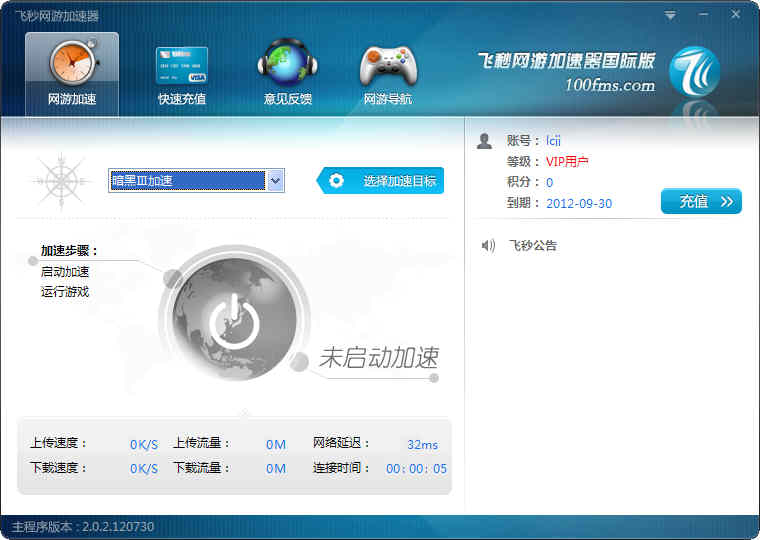Click the 下载速度 value 0K/S
The height and width of the screenshot is (540, 760).
(144, 469)
